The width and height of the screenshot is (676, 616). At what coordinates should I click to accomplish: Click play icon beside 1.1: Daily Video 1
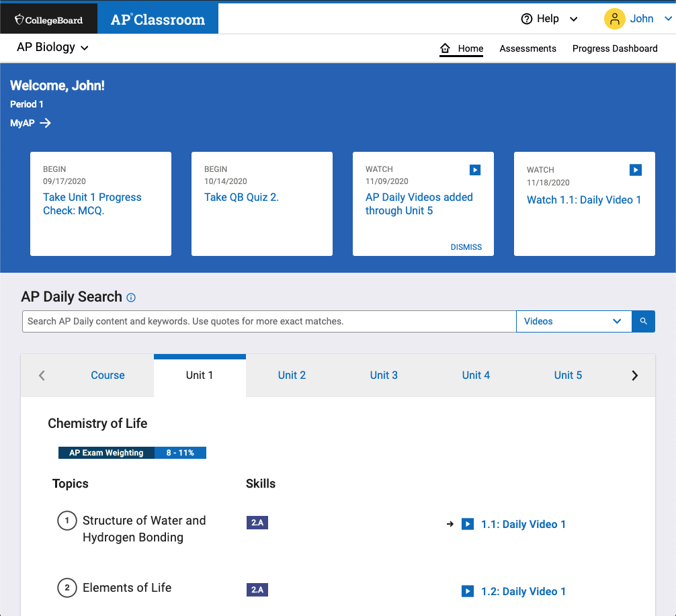pos(467,524)
